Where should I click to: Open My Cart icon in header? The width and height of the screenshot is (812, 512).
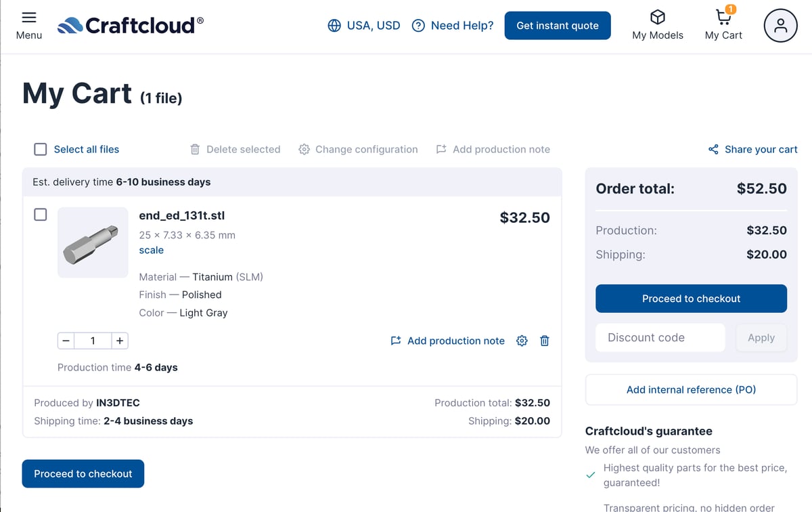tap(723, 17)
